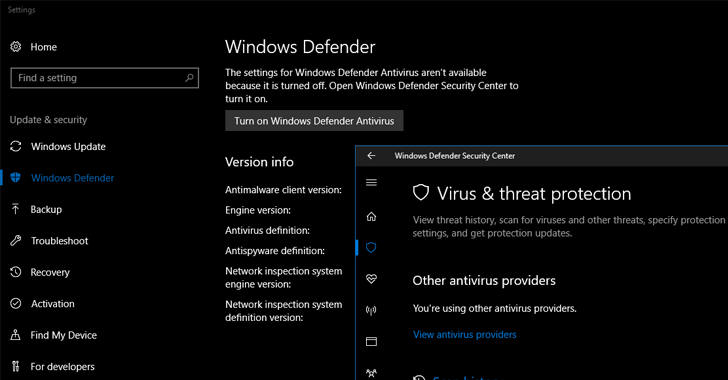This screenshot has width=728, height=380.
Task: Open the device health heart icon
Action: coord(371,279)
